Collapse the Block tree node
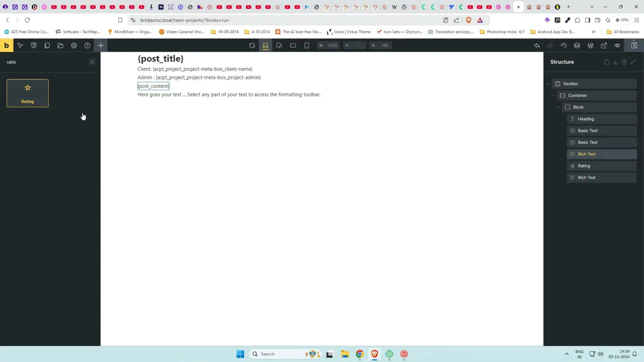This screenshot has height=362, width=644. coord(558,107)
